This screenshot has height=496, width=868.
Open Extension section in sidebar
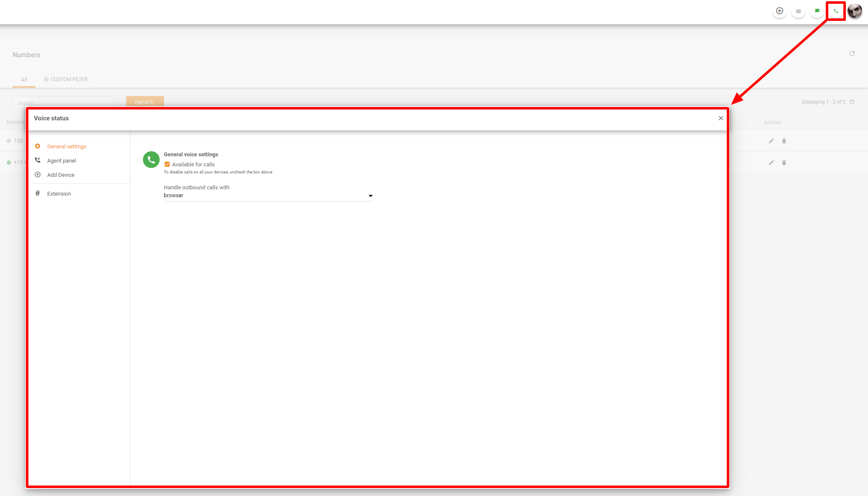pos(59,194)
